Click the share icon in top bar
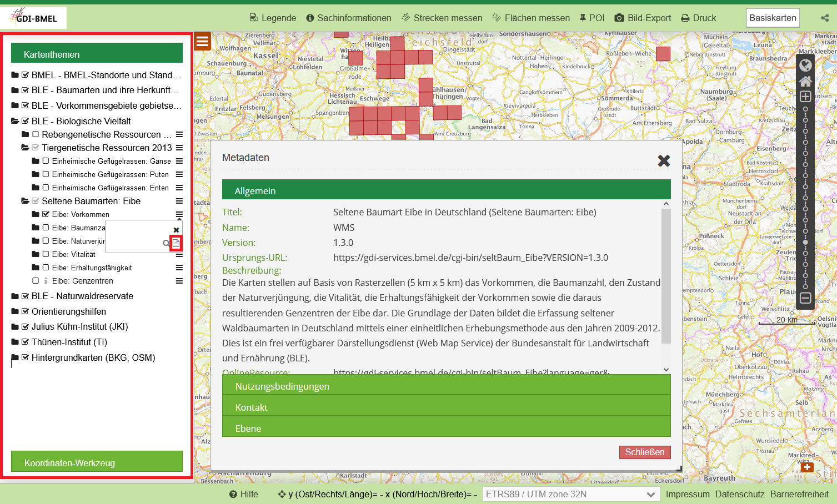 824,18
